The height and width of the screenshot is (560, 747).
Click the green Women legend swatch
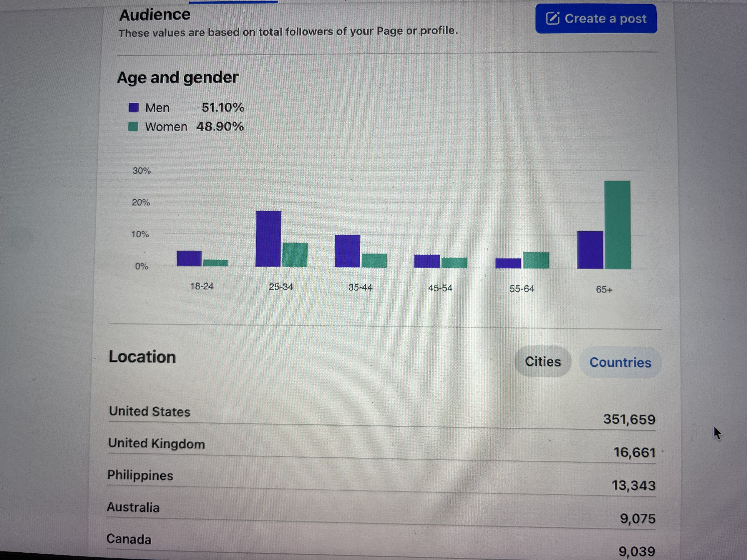(x=133, y=127)
